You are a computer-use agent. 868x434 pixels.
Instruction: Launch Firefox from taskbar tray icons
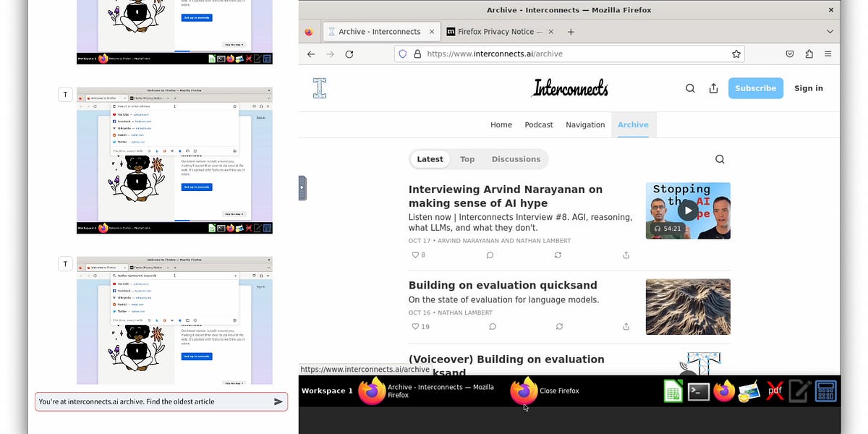[x=724, y=391]
